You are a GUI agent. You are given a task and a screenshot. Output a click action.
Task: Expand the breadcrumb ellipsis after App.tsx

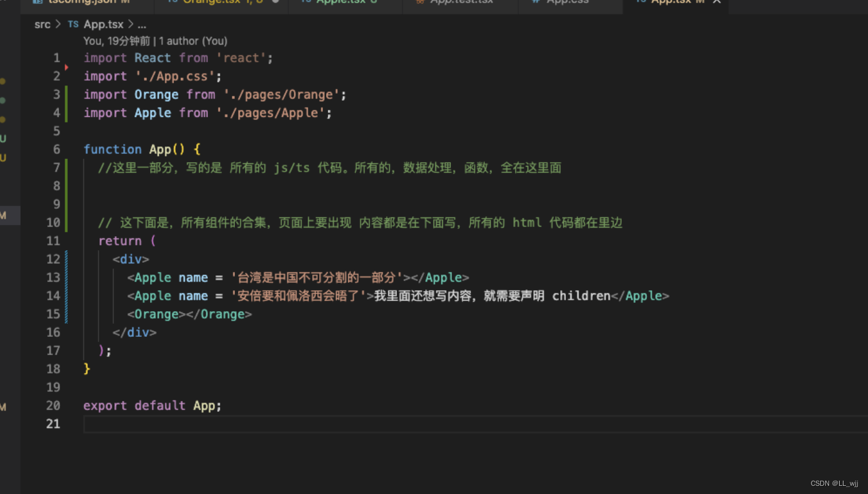point(141,25)
